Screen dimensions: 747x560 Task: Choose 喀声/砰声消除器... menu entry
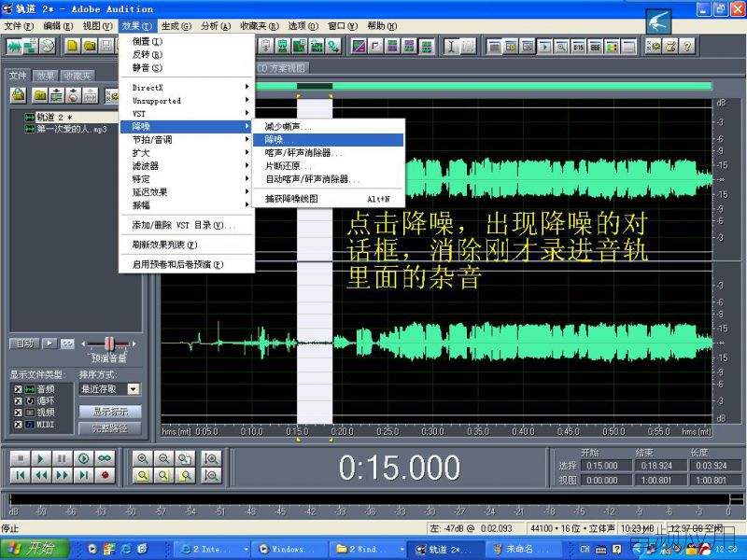pos(329,153)
